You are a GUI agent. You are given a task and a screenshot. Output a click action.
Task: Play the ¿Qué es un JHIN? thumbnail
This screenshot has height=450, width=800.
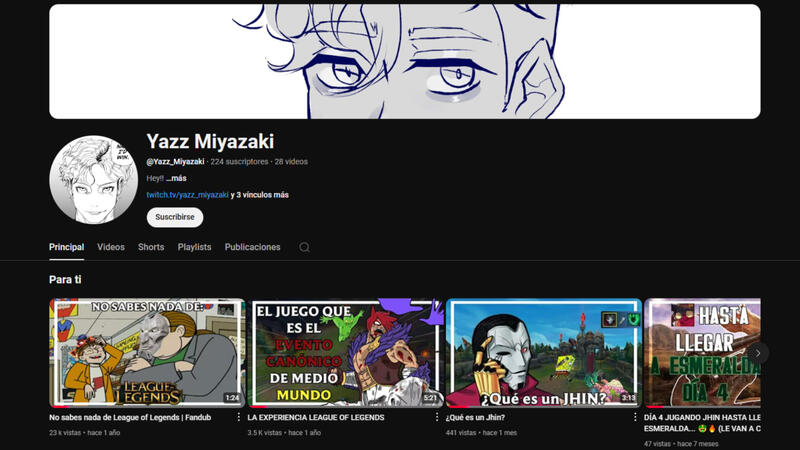543,352
